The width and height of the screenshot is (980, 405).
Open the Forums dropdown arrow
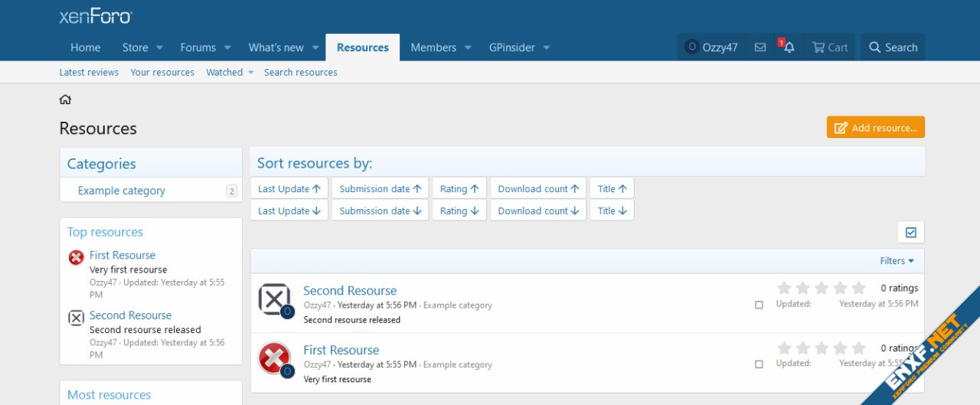(228, 47)
